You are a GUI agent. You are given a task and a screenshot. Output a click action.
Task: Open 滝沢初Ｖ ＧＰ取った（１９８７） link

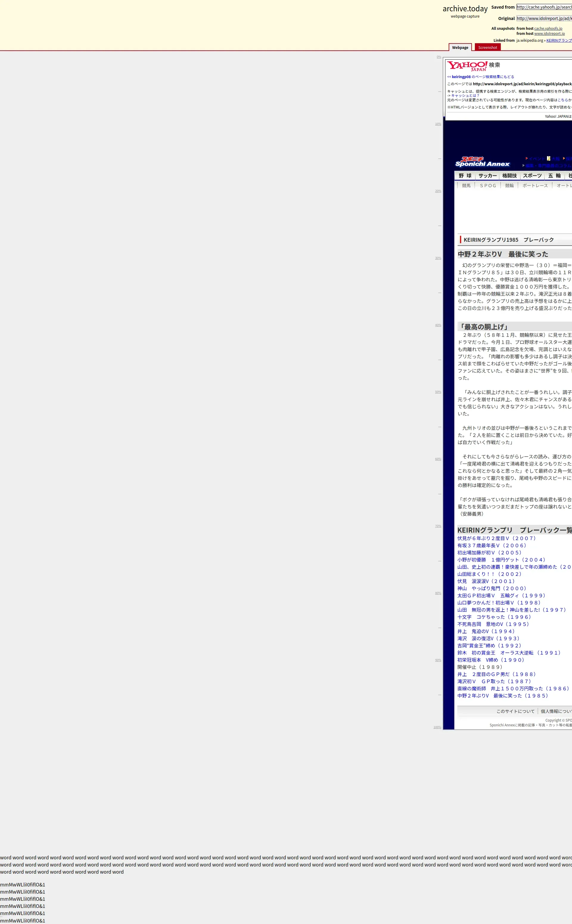point(495,682)
